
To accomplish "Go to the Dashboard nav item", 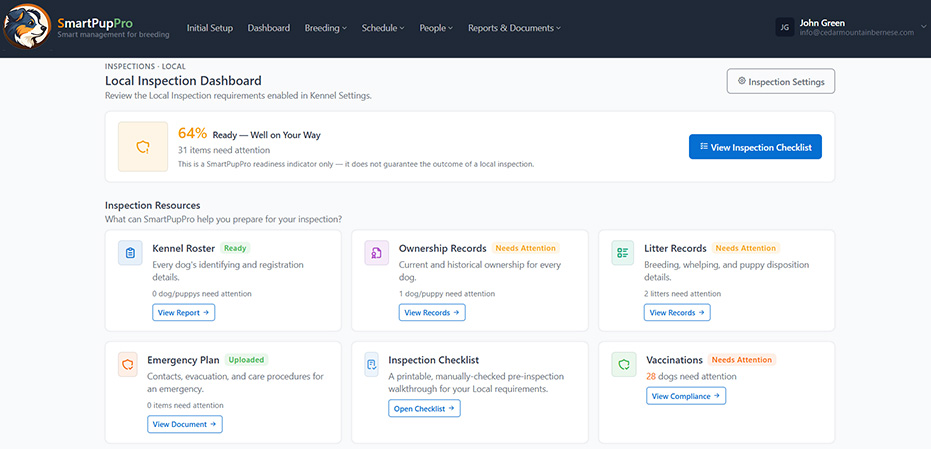I will coord(268,28).
